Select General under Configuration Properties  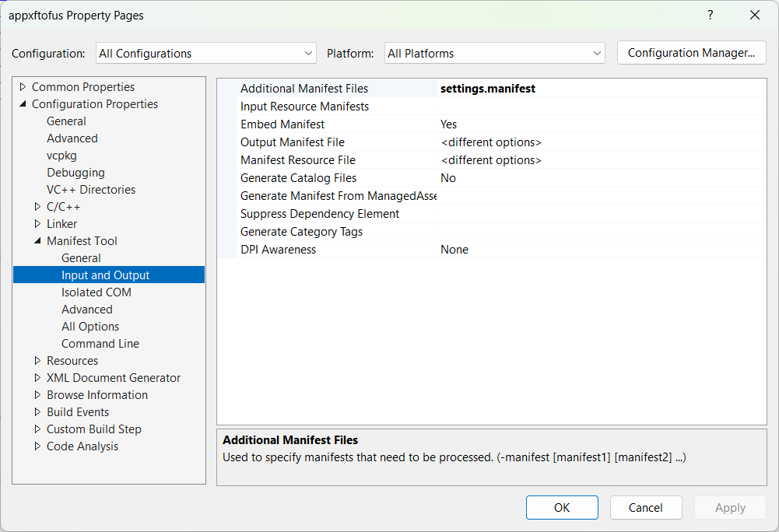(66, 121)
